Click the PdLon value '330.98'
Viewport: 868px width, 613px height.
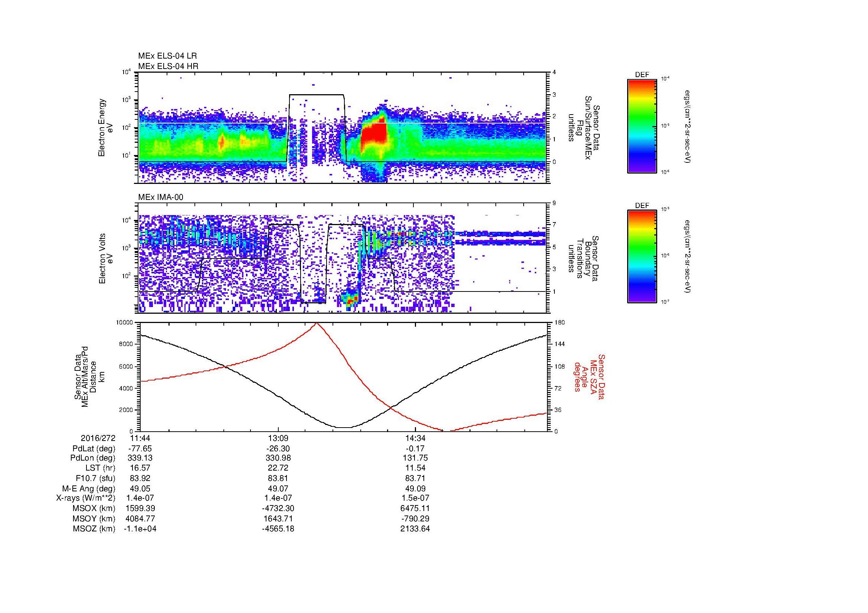[278, 458]
